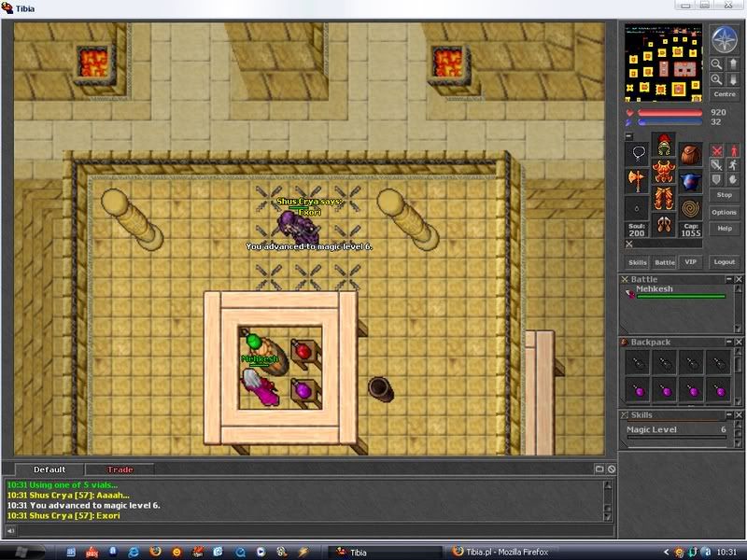Click the ignore list icon in chat
The height and width of the screenshot is (560, 747).
coord(612,469)
